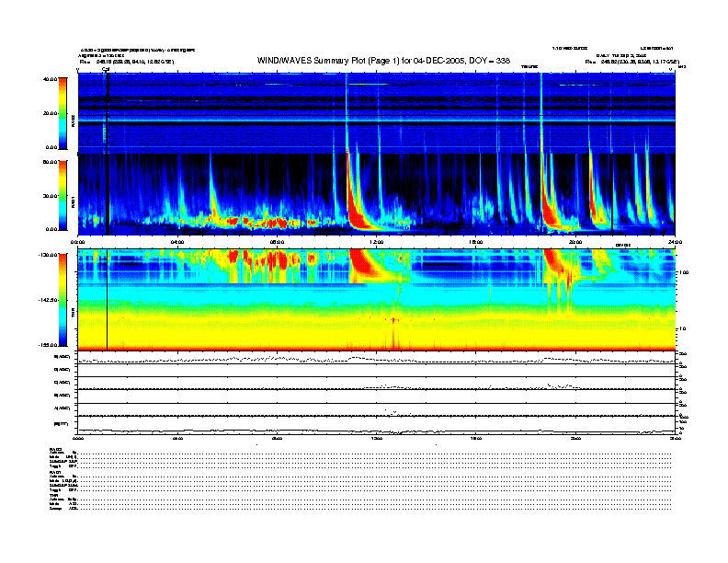The height and width of the screenshot is (563, 728).
Task: Click the 60.00 label on RAD1 color bar
Action: [x=50, y=162]
